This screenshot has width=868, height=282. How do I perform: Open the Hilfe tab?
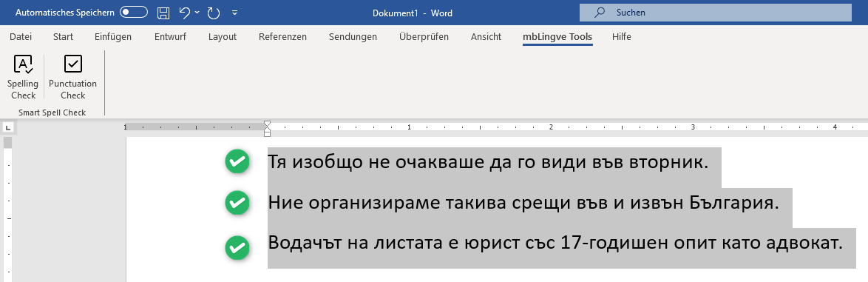click(621, 37)
